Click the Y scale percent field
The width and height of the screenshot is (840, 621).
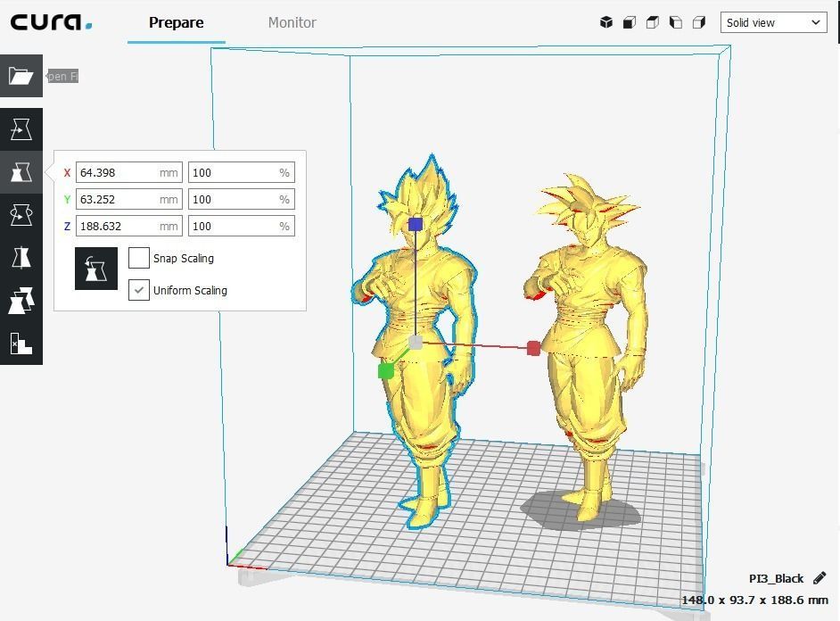(242, 199)
